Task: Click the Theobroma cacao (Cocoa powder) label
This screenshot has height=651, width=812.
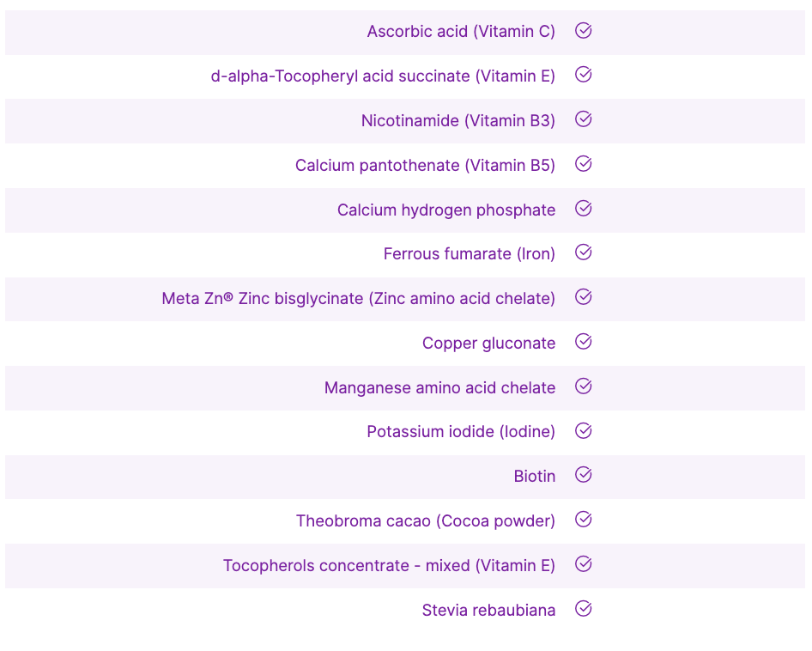Action: pos(425,521)
